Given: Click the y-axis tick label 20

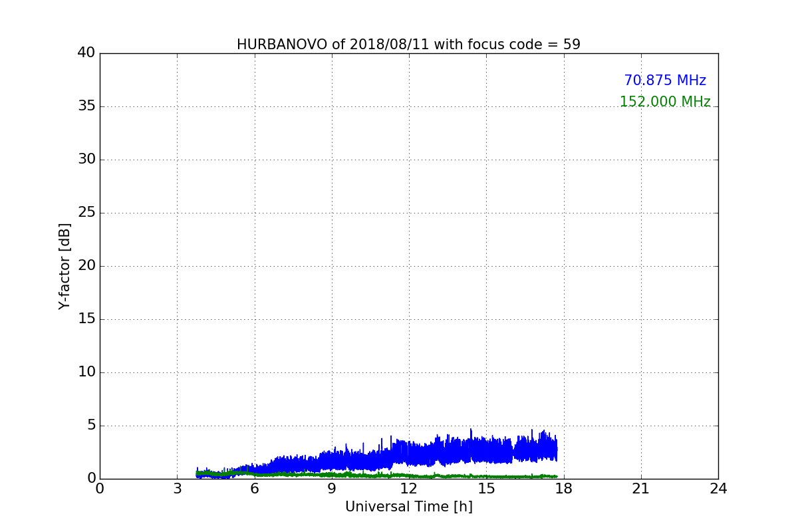Looking at the screenshot, I should 86,266.
